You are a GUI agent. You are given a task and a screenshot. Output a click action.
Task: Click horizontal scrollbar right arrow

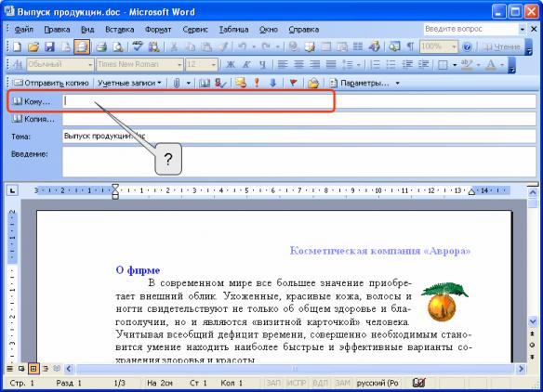tap(521, 369)
